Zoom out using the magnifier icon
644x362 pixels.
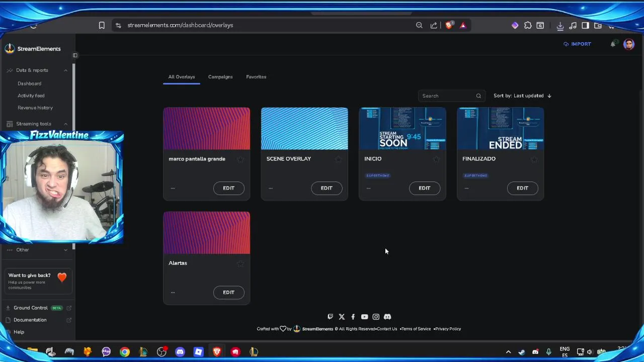pyautogui.click(x=419, y=25)
